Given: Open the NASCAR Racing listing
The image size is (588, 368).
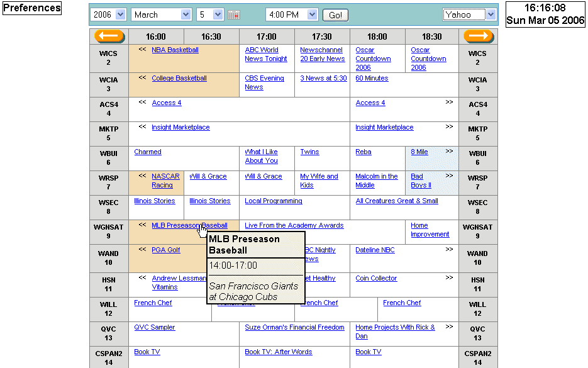Looking at the screenshot, I should (x=165, y=181).
